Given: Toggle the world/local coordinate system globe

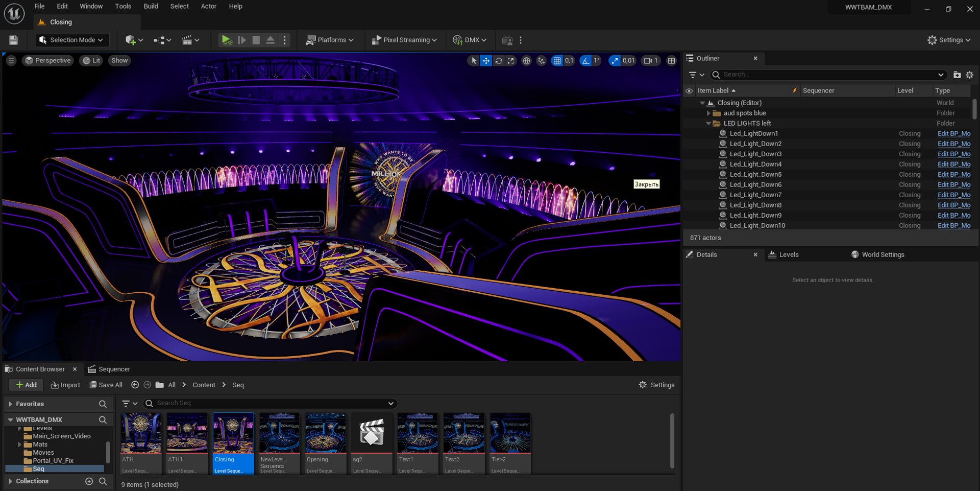Looking at the screenshot, I should pyautogui.click(x=526, y=61).
